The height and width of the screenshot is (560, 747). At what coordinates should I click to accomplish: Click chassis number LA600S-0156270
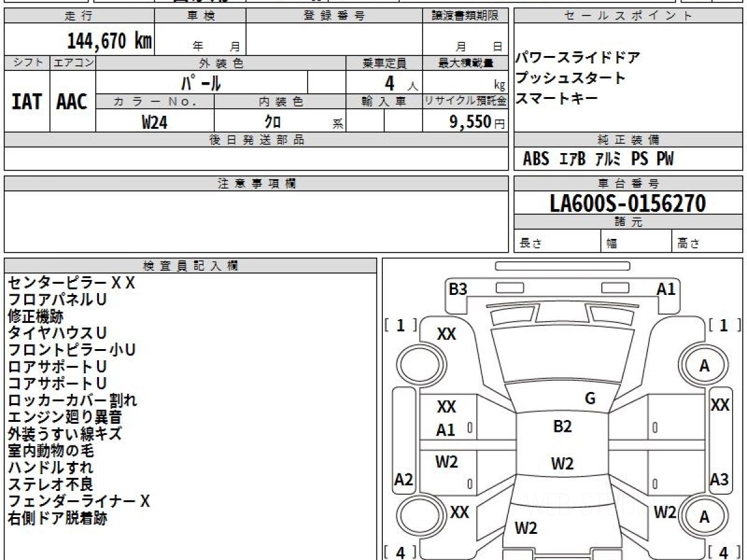click(x=628, y=203)
